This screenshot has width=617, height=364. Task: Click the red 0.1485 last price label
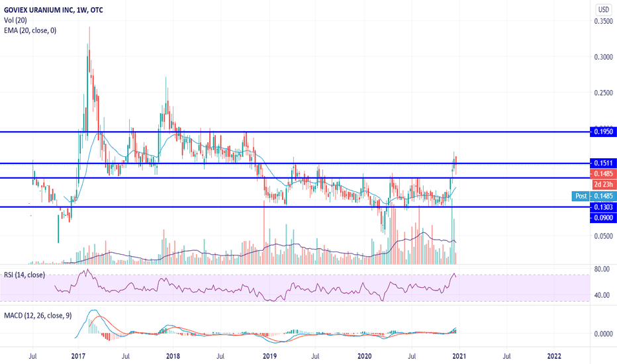click(x=603, y=173)
